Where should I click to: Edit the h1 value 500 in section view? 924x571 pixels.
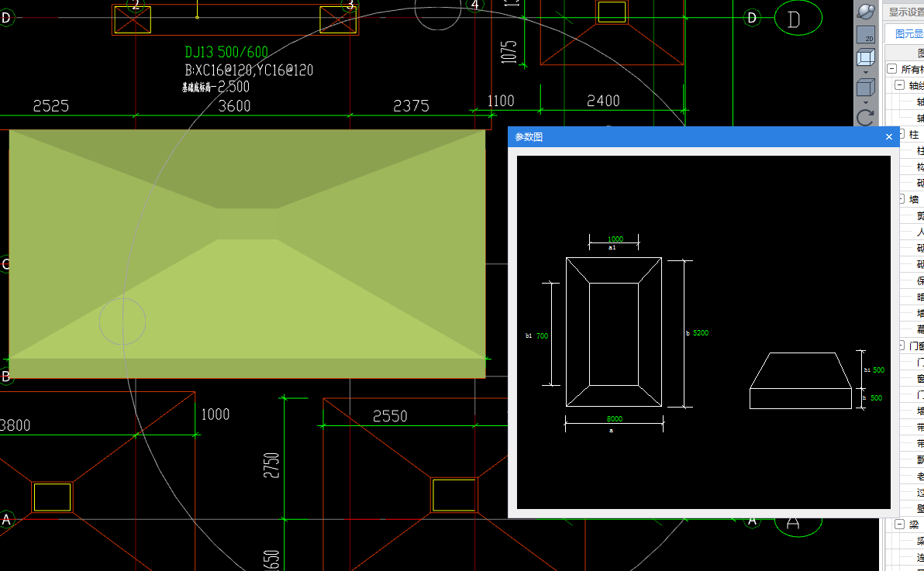pyautogui.click(x=878, y=370)
